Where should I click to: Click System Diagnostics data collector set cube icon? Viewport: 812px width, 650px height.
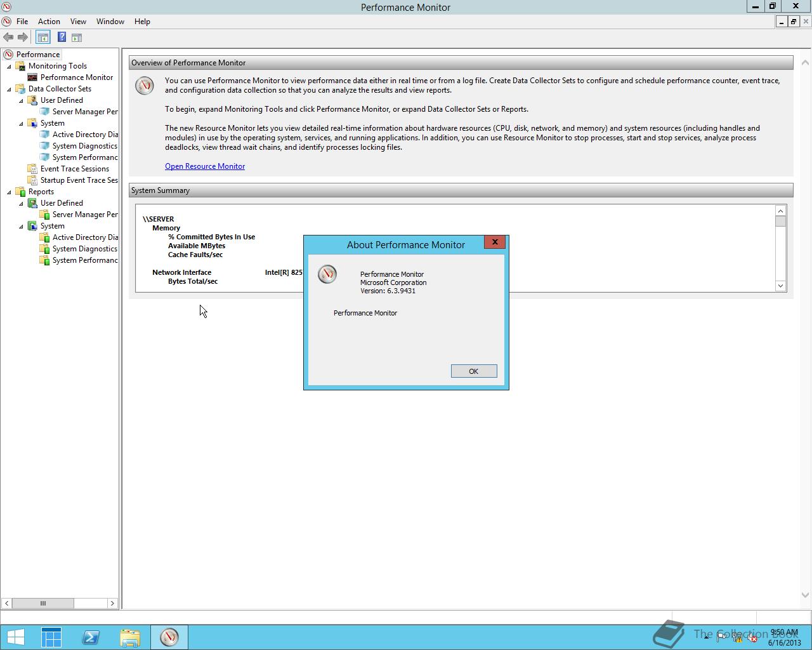point(44,146)
